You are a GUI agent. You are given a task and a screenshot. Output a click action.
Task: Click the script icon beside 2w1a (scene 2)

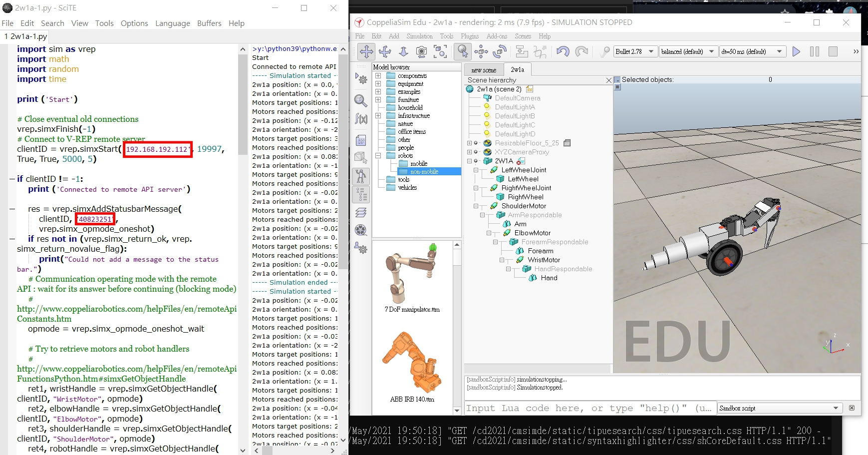(530, 89)
